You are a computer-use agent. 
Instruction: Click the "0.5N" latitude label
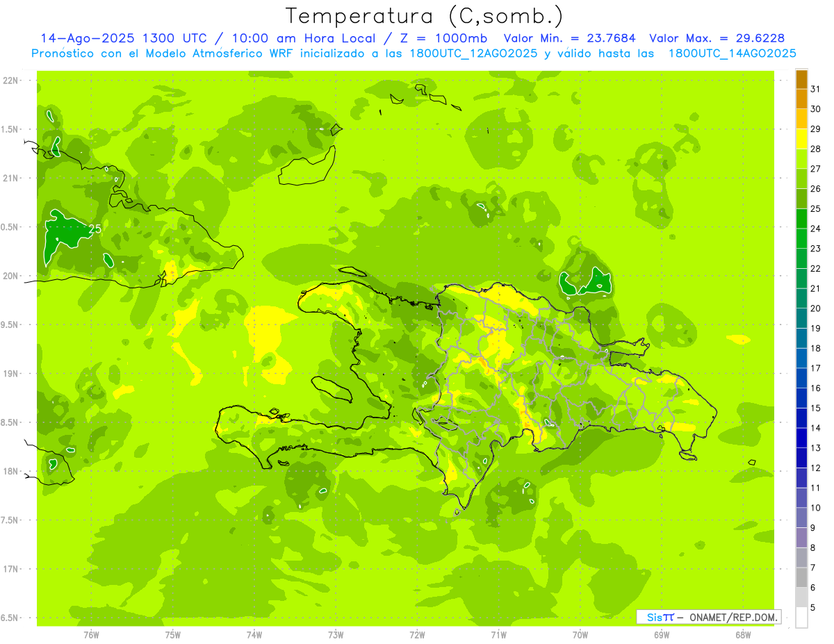point(10,227)
